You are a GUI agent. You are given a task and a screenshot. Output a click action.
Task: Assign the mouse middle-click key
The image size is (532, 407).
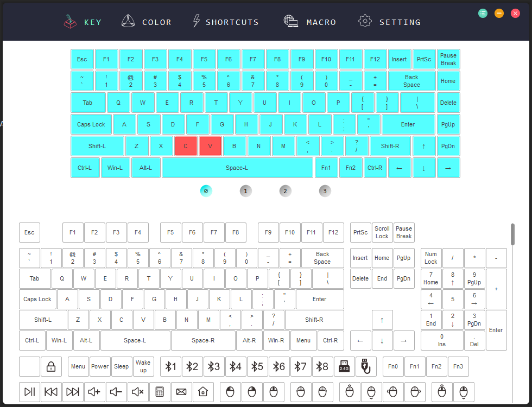coord(274,392)
